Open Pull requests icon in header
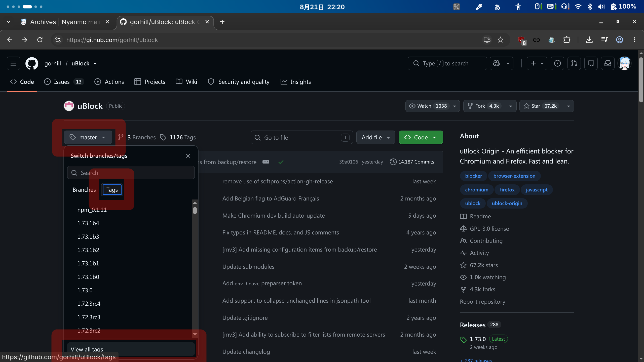This screenshot has height=362, width=644. tap(574, 63)
